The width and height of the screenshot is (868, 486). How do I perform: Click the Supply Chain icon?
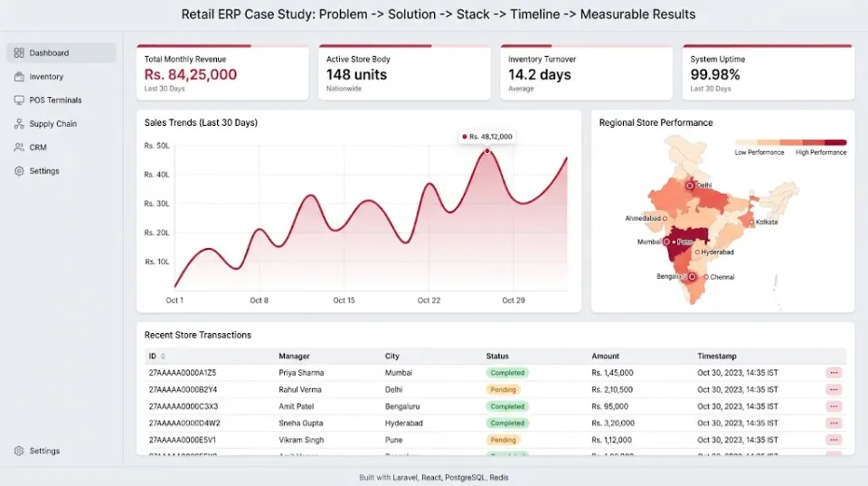[x=19, y=124]
